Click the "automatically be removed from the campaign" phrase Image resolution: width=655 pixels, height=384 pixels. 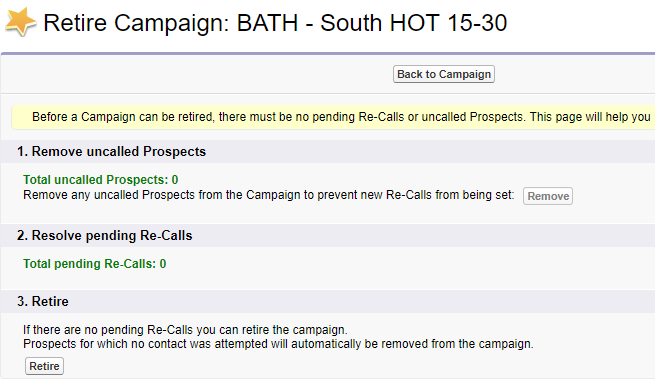pyautogui.click(x=412, y=344)
